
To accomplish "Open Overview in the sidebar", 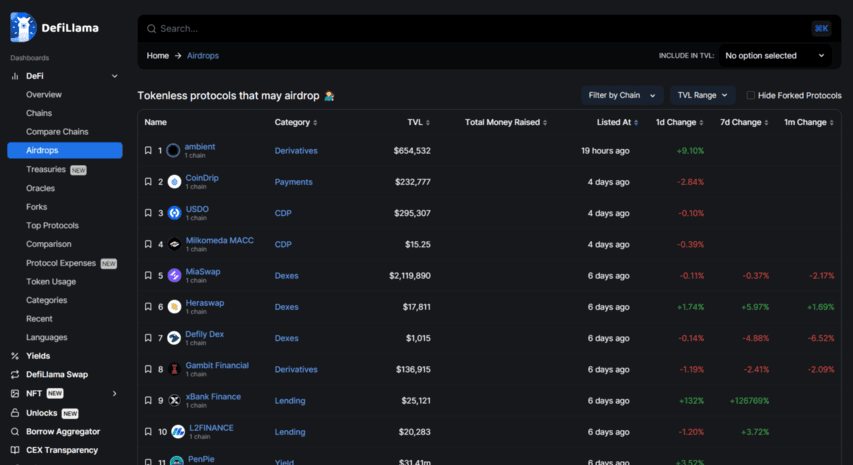I will [x=44, y=95].
